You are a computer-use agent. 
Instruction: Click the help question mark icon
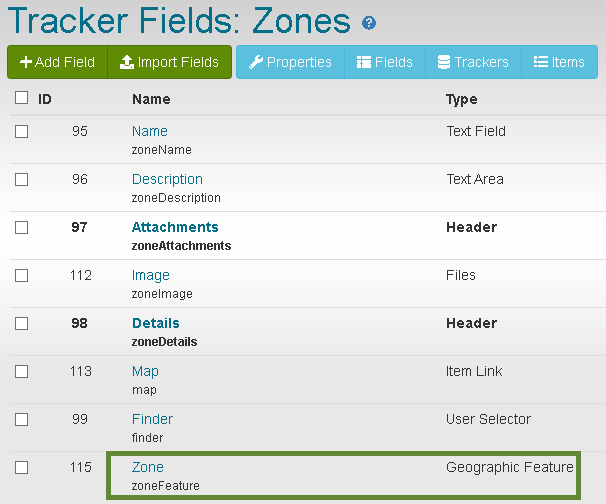tap(369, 23)
